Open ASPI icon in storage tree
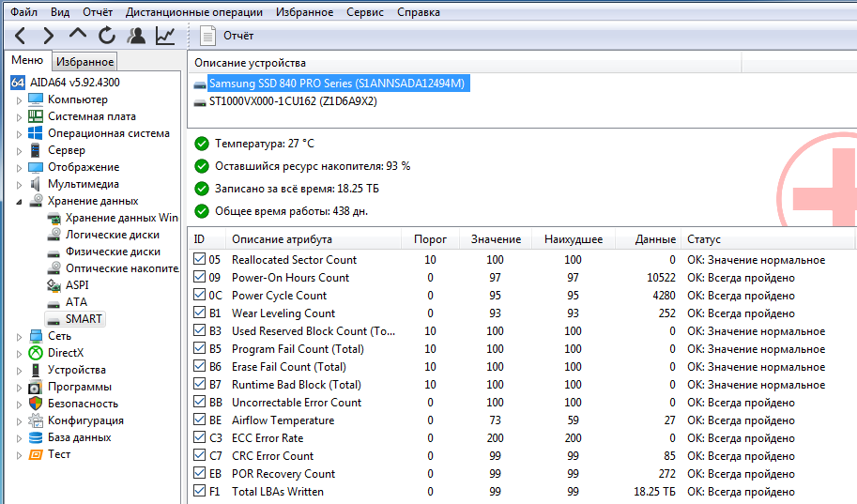857x504 pixels. [54, 285]
